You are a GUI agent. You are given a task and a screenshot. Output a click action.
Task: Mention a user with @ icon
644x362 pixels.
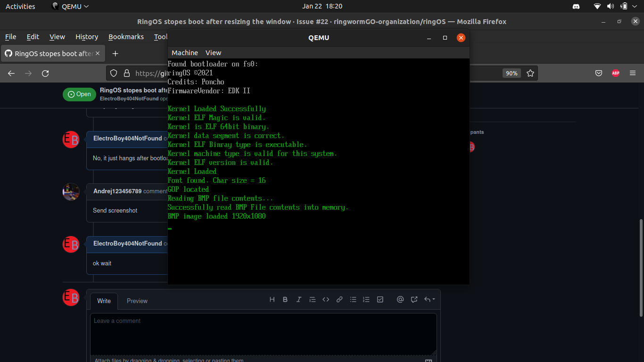click(x=400, y=299)
